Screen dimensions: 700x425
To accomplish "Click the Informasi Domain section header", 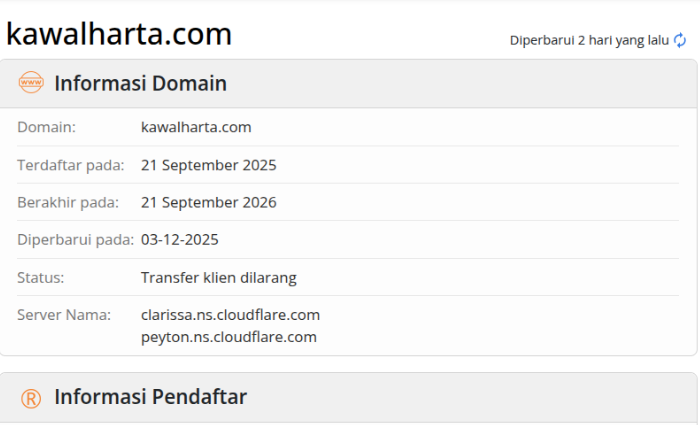I will [x=140, y=83].
